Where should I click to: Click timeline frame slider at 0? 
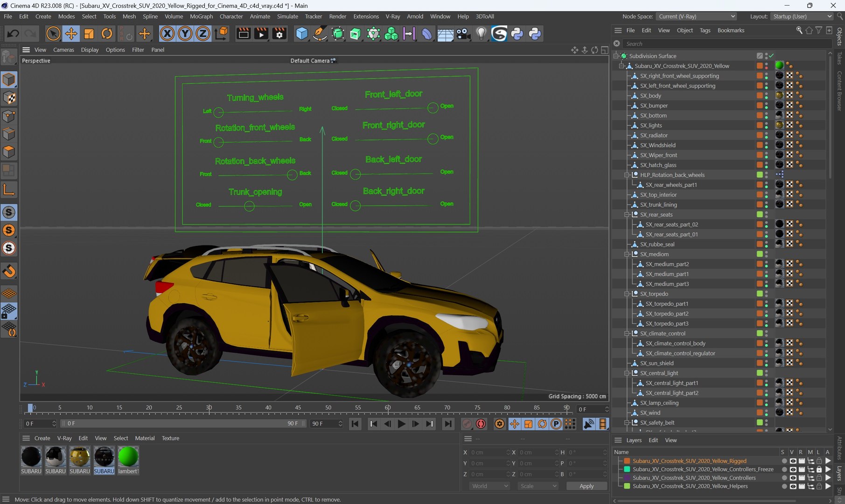[30, 408]
